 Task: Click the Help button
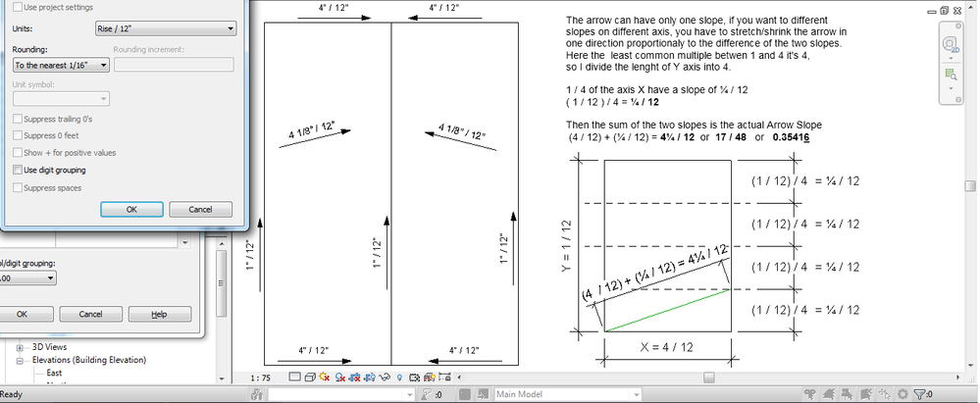pyautogui.click(x=159, y=315)
